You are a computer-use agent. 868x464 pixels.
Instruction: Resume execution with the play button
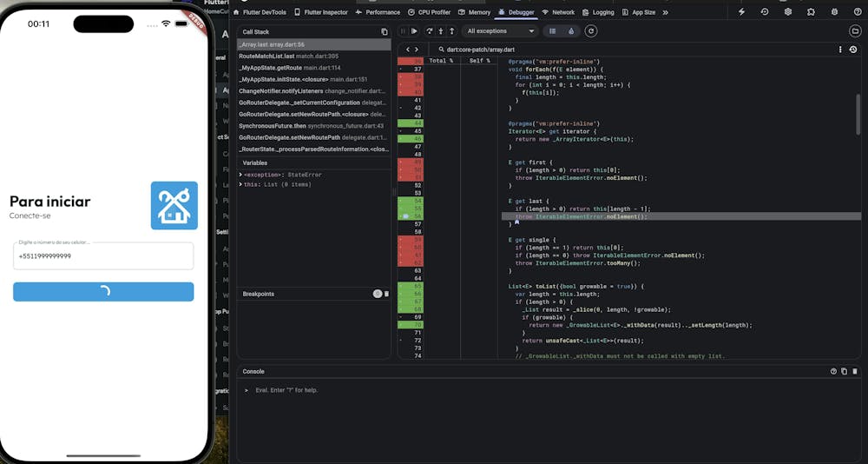(x=414, y=31)
